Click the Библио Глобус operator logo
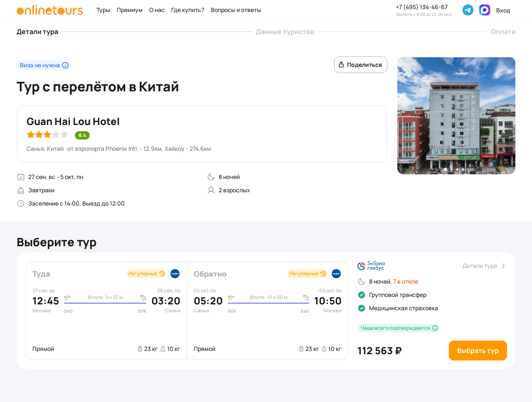Screen dimensions: 532x402 coord(371,266)
